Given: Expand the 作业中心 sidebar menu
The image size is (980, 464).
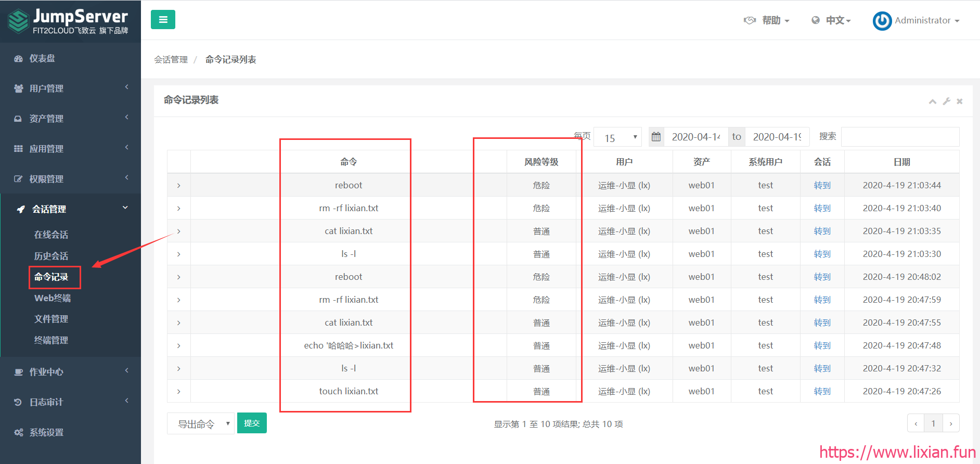Looking at the screenshot, I should pyautogui.click(x=70, y=372).
